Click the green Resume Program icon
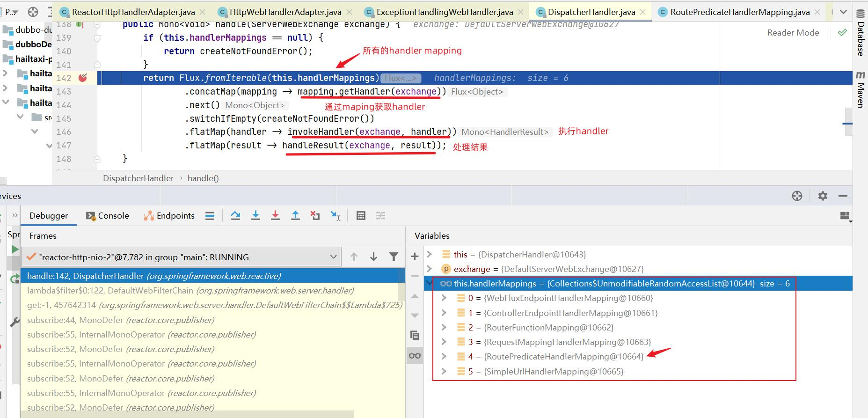The image size is (868, 418). click(x=15, y=249)
